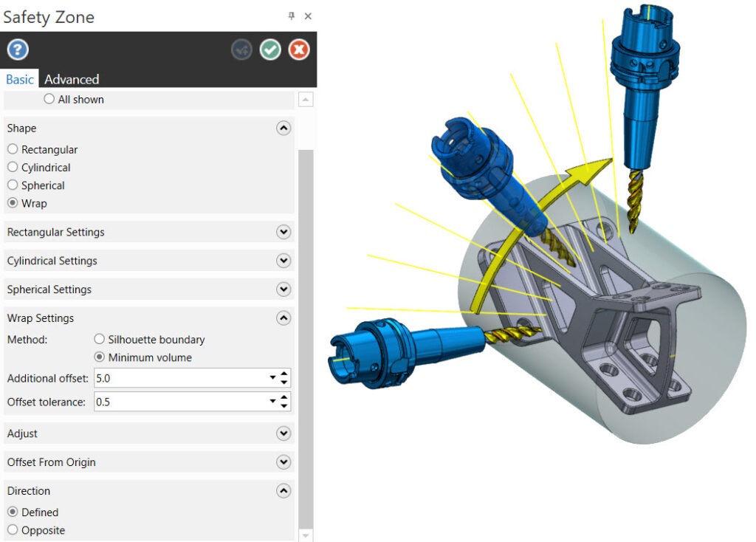The height and width of the screenshot is (542, 756).
Task: Set direction to Opposite
Action: tap(13, 530)
